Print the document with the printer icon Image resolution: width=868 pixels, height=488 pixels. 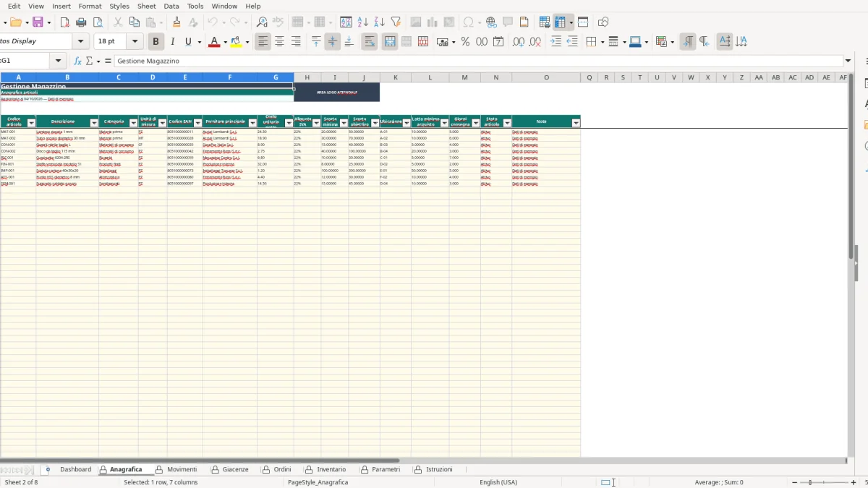tap(81, 22)
